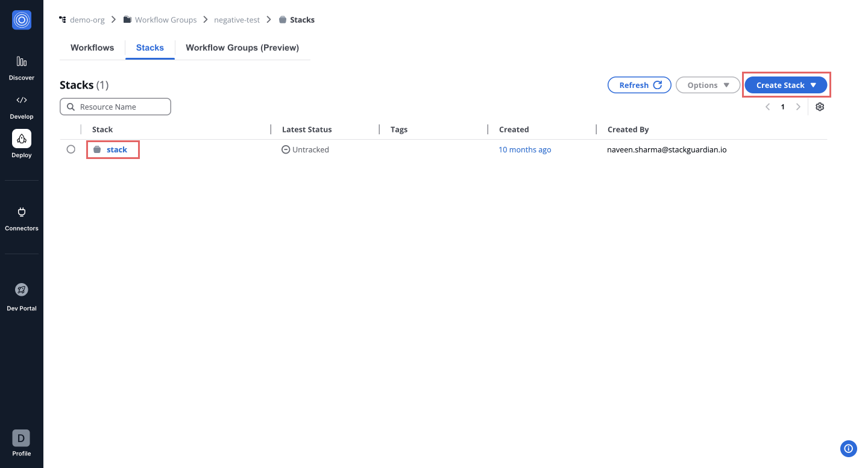The width and height of the screenshot is (868, 468).
Task: Switch to Workflow Groups (Preview) tab
Action: [x=242, y=48]
